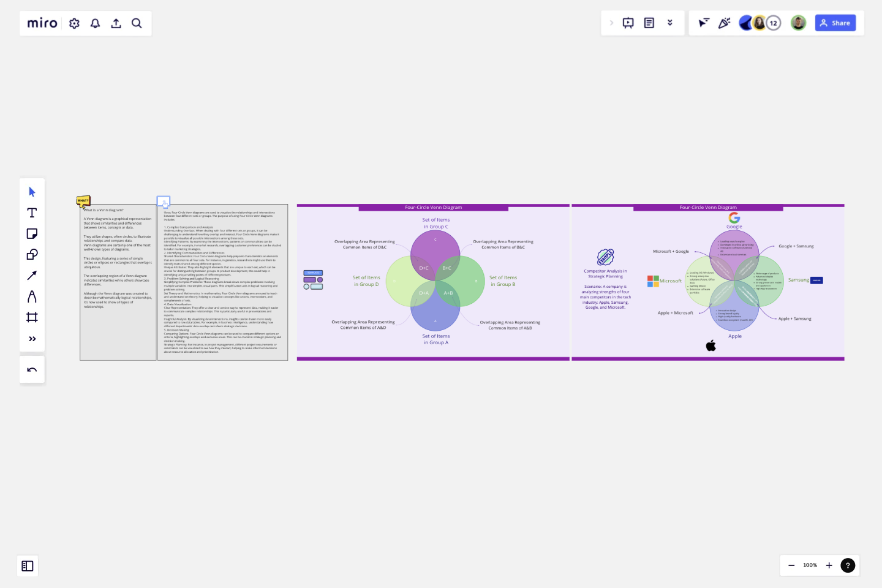Show the list of 12 collaborators

774,22
